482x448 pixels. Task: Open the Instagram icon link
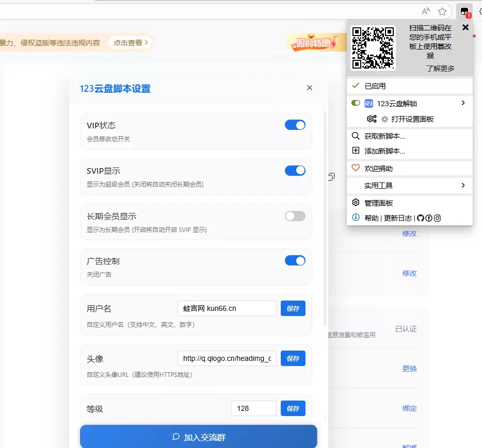(x=437, y=218)
